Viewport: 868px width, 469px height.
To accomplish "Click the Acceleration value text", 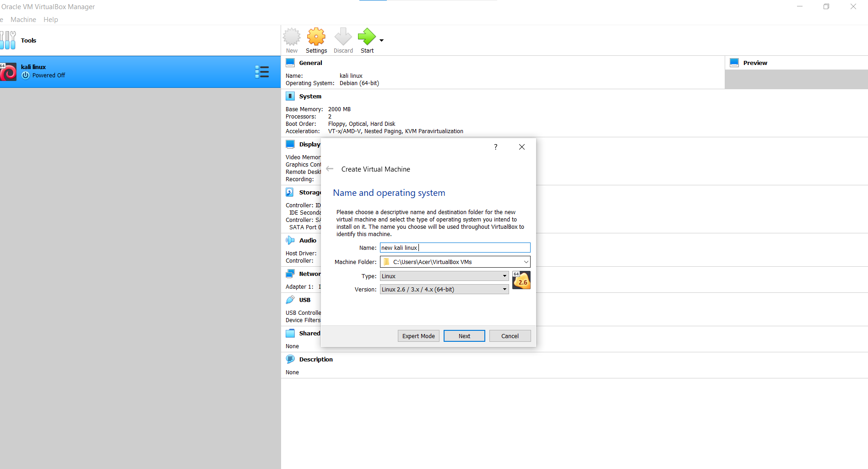I will 396,131.
